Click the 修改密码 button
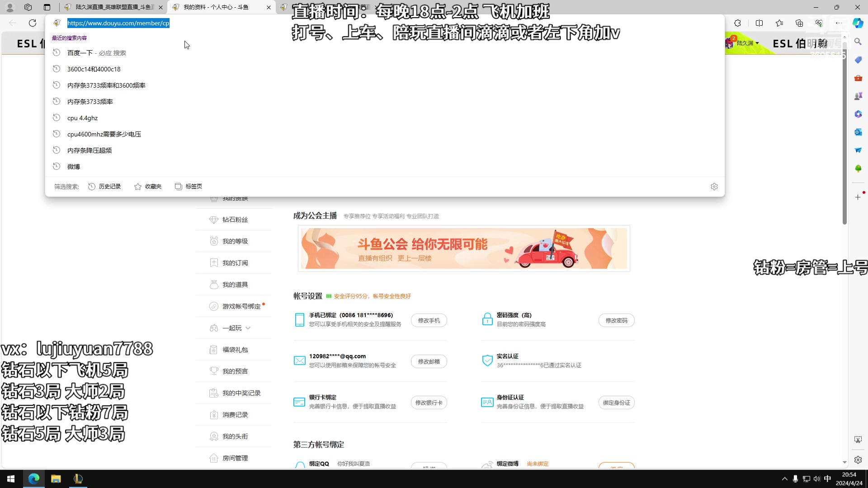 pos(616,320)
